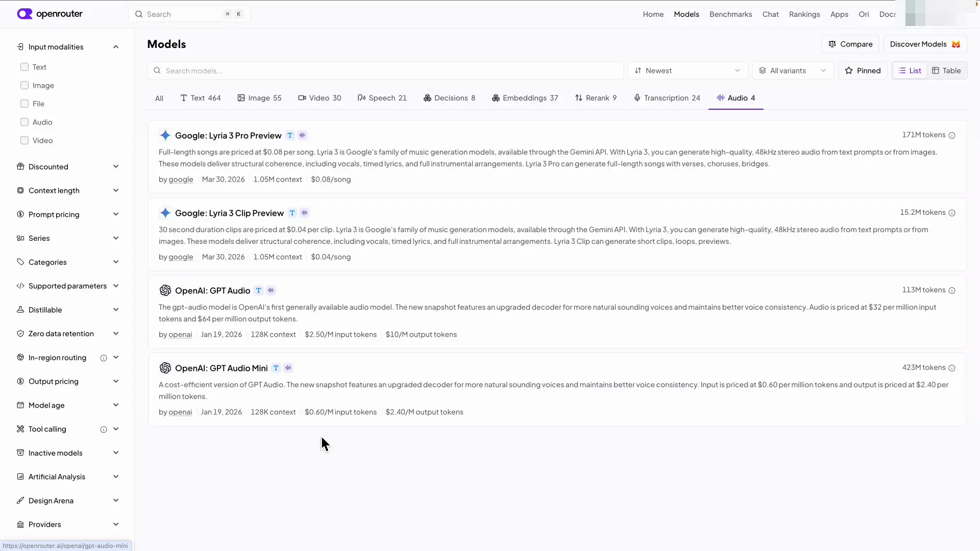Open google provider link under Lyria 3 Pro
The image size is (980, 551).
click(x=181, y=180)
